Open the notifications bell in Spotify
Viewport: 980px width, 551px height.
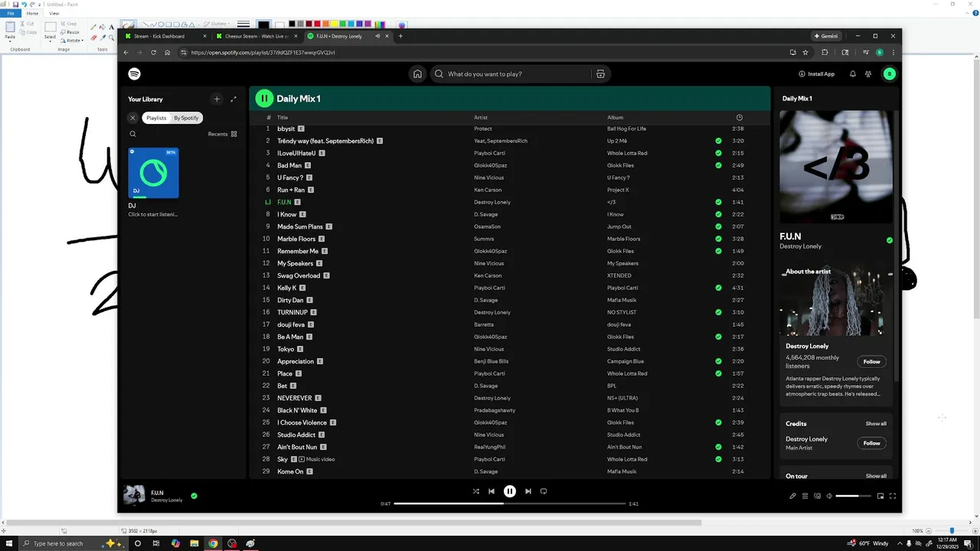click(853, 74)
